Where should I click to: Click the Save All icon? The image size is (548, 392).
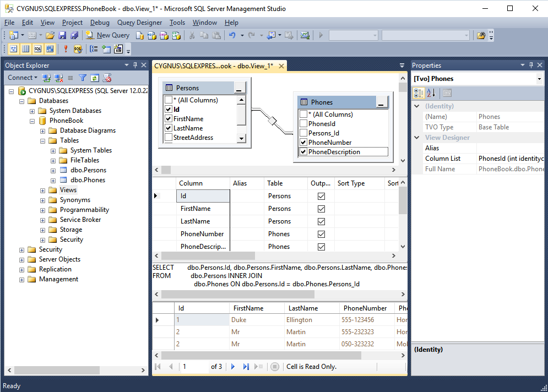[74, 35]
